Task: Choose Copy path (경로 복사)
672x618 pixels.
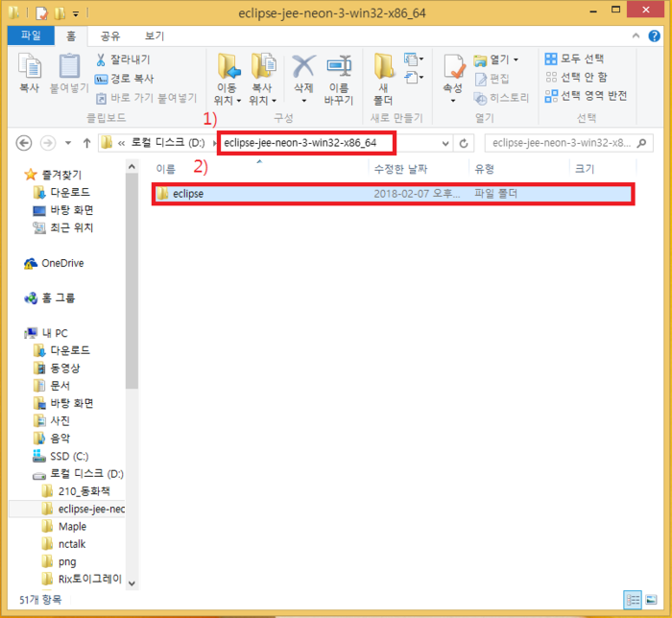Action: pyautogui.click(x=124, y=79)
